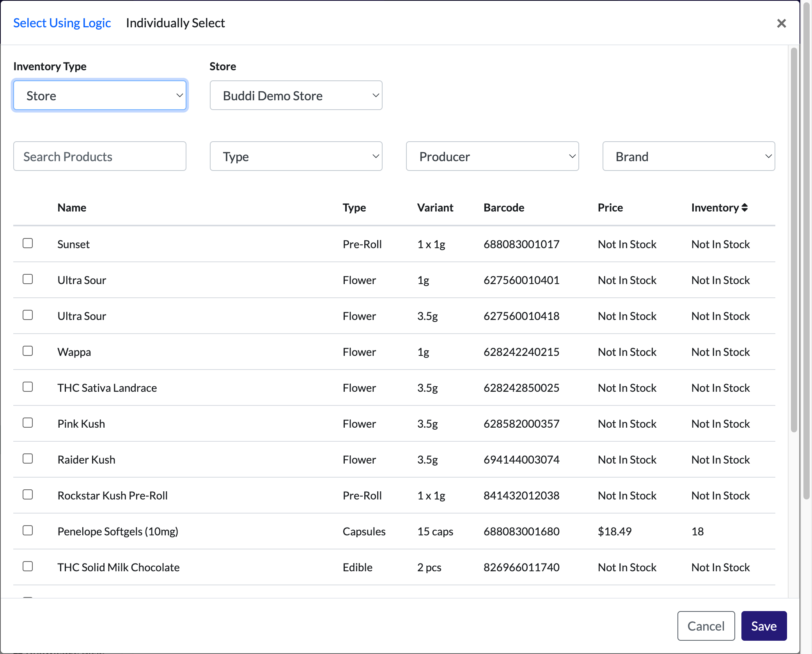
Task: Tick the Raider Kush checkbox
Action: click(28, 459)
